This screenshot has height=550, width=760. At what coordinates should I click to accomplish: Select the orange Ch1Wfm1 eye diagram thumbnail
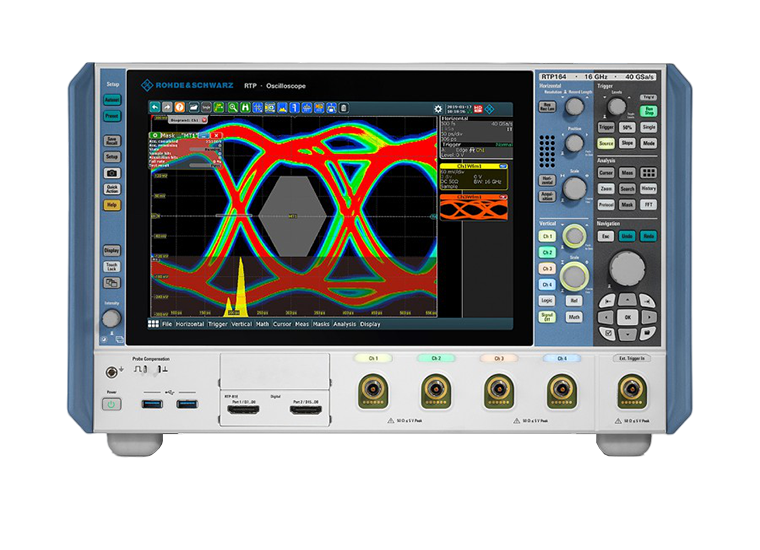pos(474,207)
